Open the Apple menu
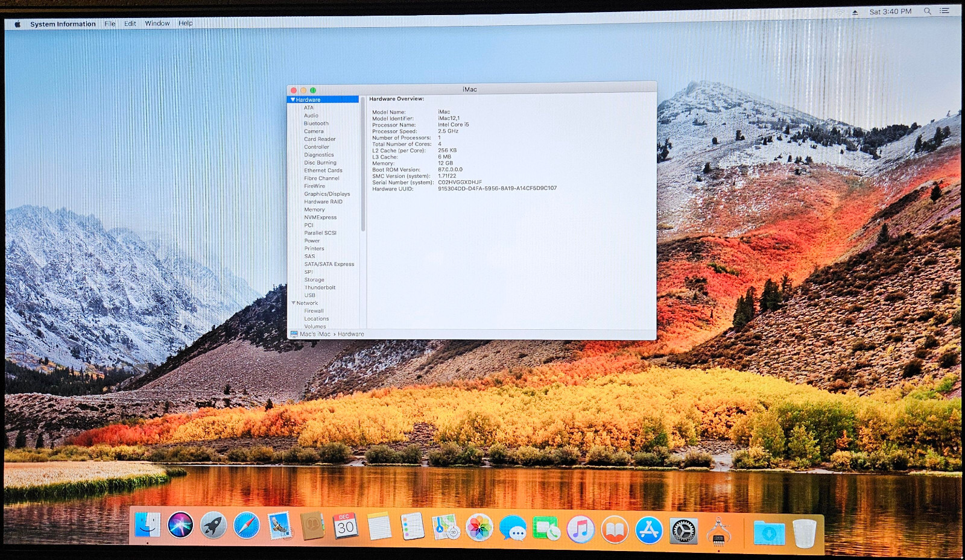The image size is (965, 560). 17,24
